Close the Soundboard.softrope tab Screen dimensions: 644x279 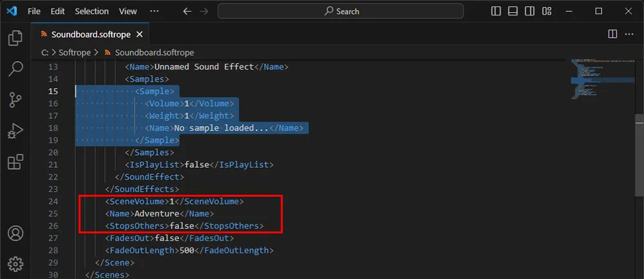(x=139, y=35)
